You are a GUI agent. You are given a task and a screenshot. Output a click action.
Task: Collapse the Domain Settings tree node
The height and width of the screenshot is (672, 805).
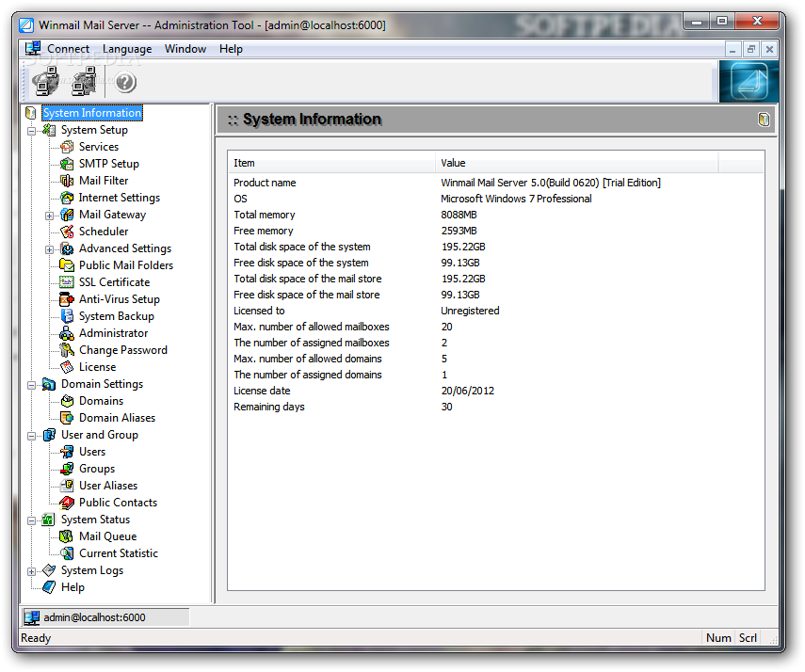coord(32,385)
